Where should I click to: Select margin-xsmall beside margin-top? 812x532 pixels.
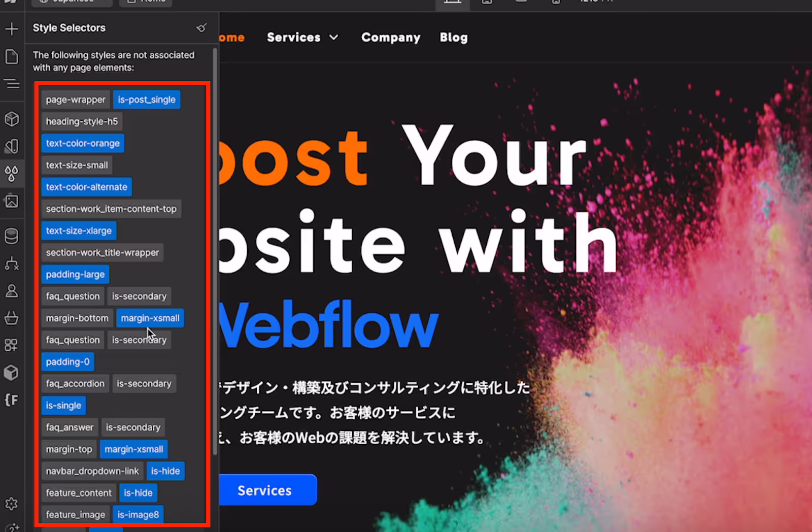pyautogui.click(x=134, y=449)
